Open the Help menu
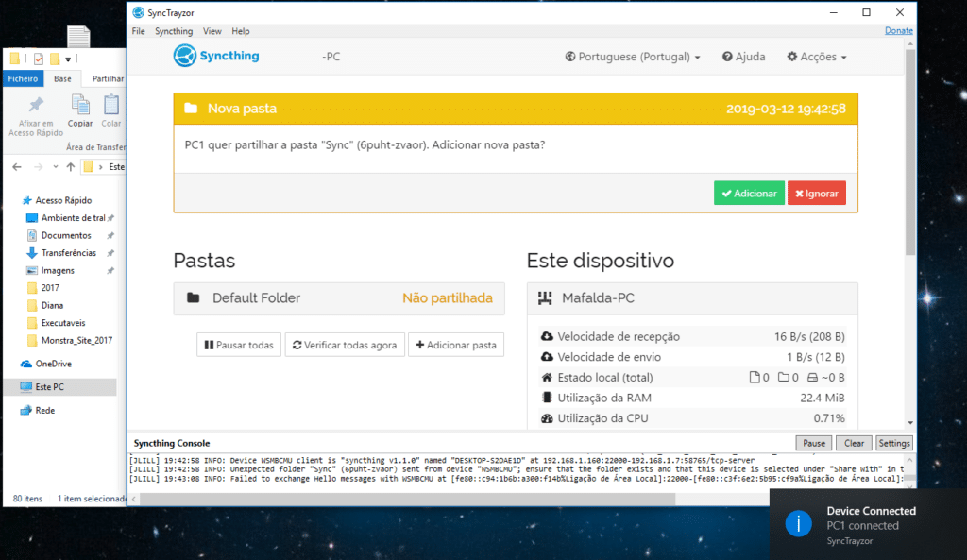Image resolution: width=967 pixels, height=560 pixels. [241, 31]
